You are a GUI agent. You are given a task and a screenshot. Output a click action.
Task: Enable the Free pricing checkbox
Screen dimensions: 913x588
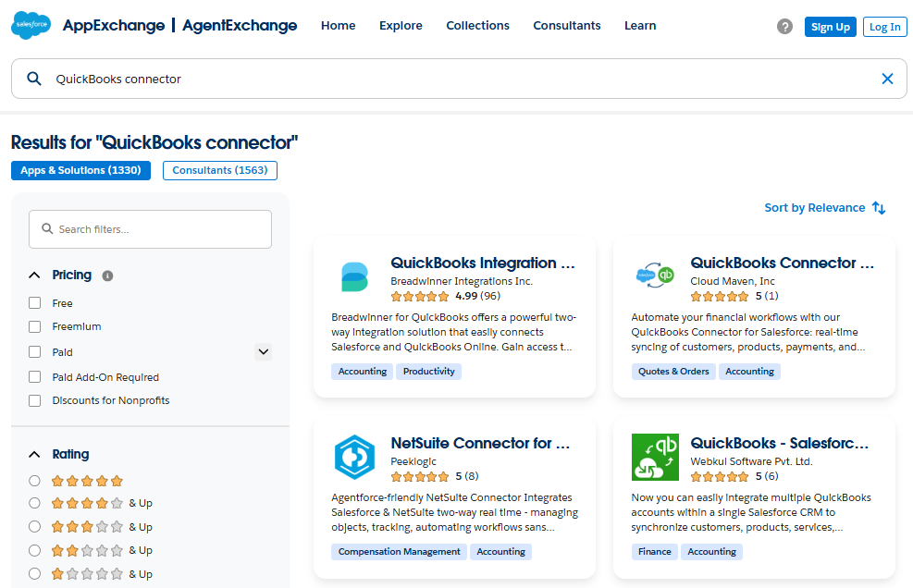pos(35,303)
